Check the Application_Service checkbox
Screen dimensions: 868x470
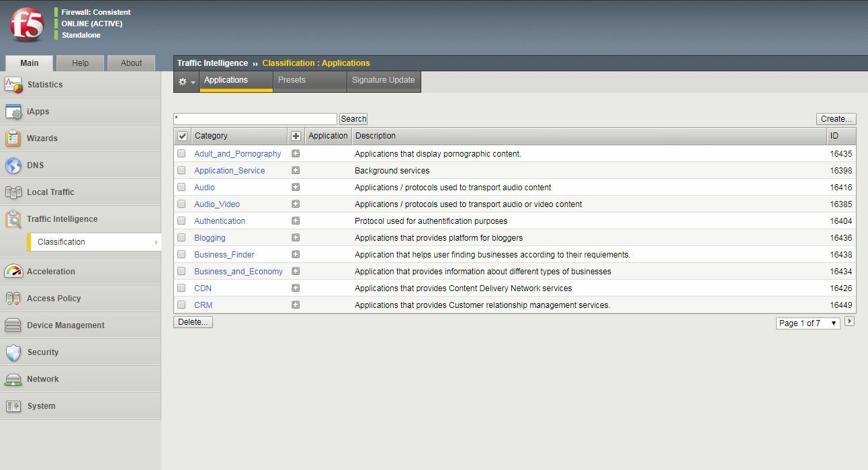tap(181, 170)
